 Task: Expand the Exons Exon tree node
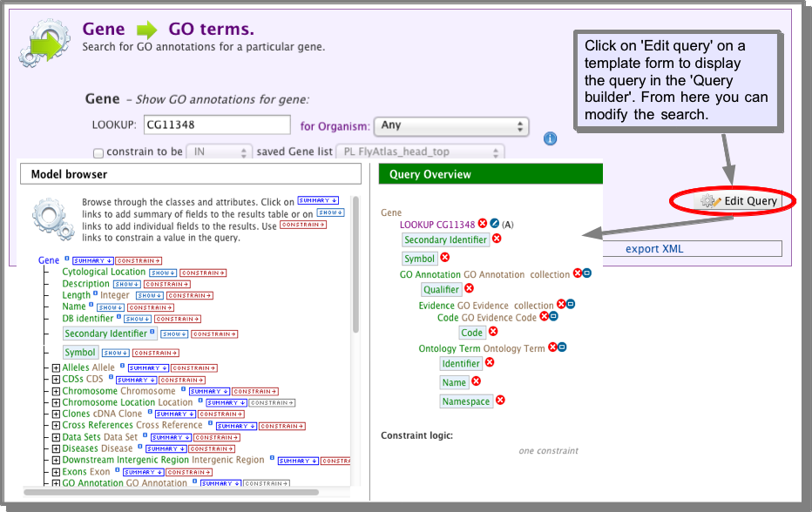click(56, 472)
